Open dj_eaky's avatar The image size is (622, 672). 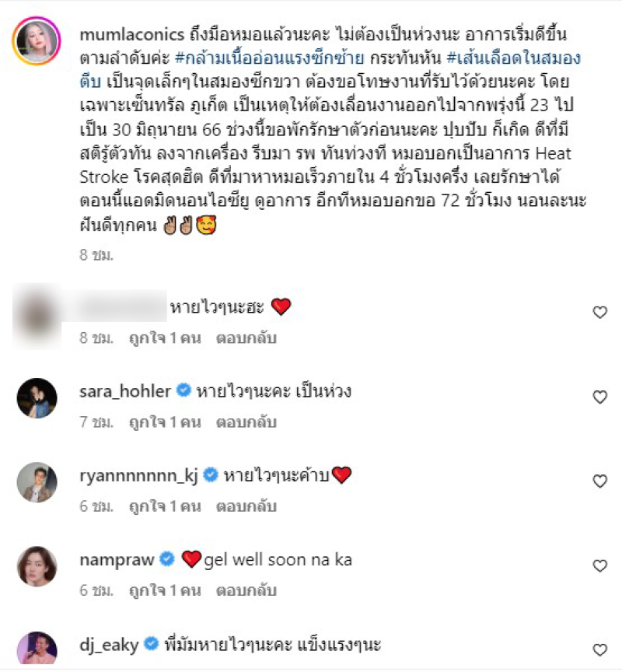pyautogui.click(x=37, y=648)
